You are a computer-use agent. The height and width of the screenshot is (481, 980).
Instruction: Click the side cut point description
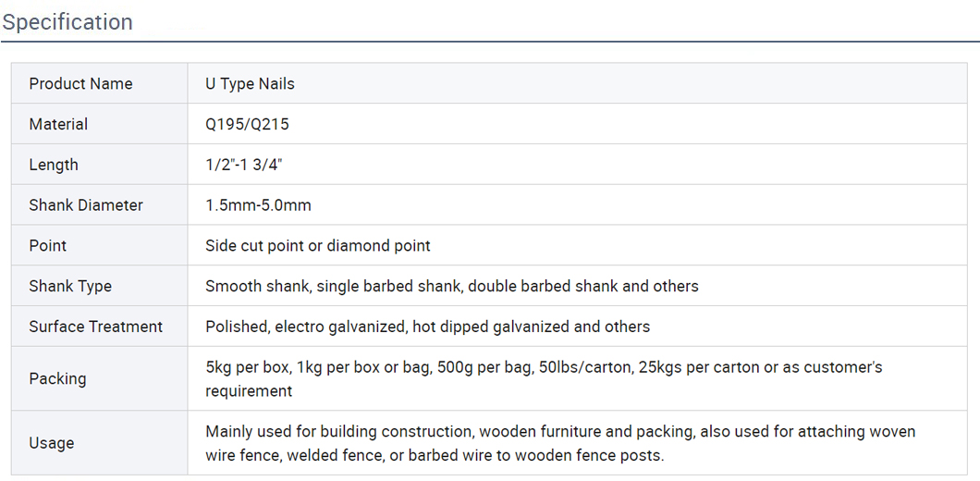(x=317, y=246)
